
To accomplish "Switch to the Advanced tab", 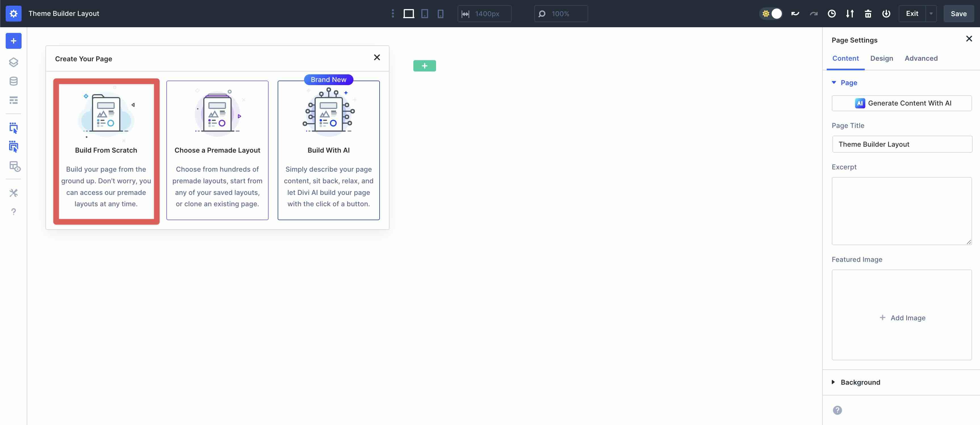I will [921, 58].
